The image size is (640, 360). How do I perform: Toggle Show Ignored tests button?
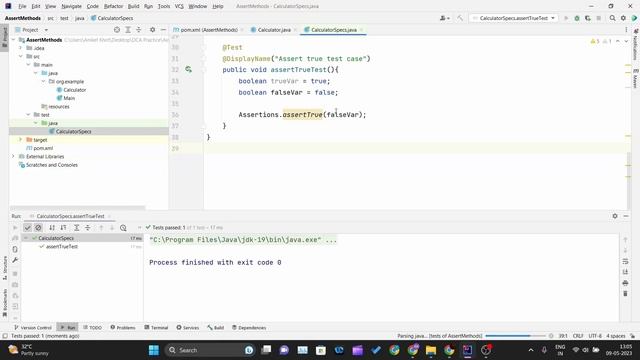click(38, 228)
